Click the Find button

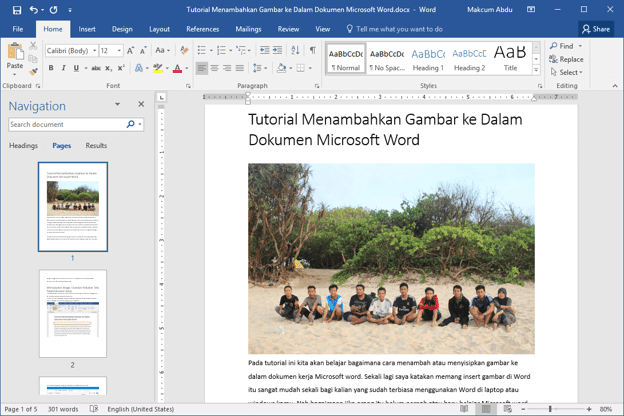(x=562, y=46)
